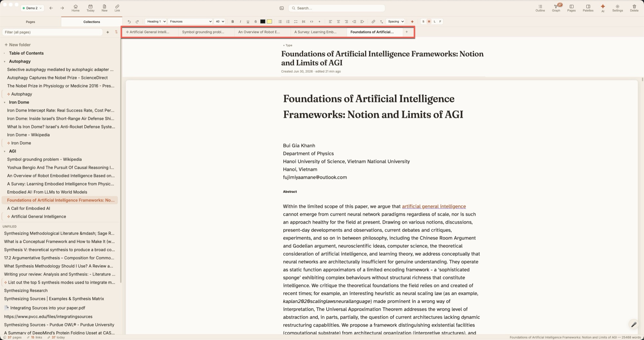Switch to the Collections sidebar tab
644x340 pixels.
[x=91, y=22]
